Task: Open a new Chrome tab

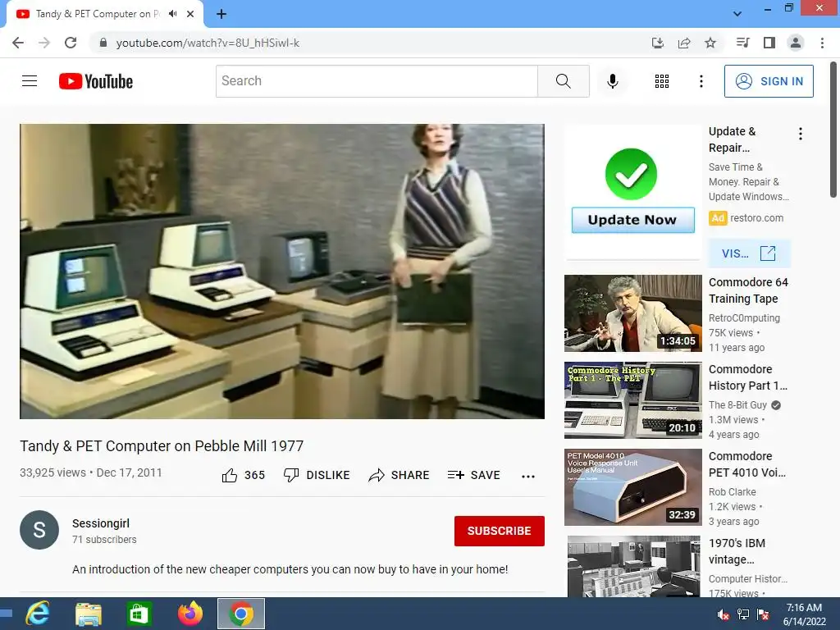Action: (x=221, y=14)
